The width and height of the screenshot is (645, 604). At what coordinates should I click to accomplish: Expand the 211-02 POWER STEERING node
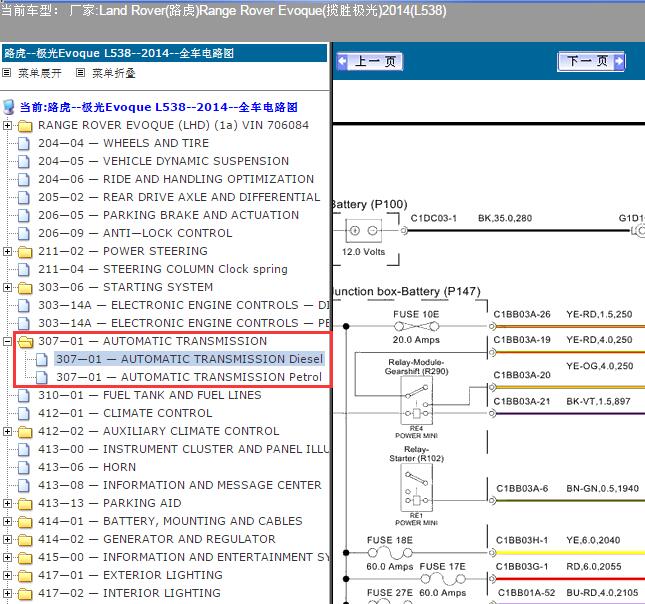pyautogui.click(x=7, y=251)
